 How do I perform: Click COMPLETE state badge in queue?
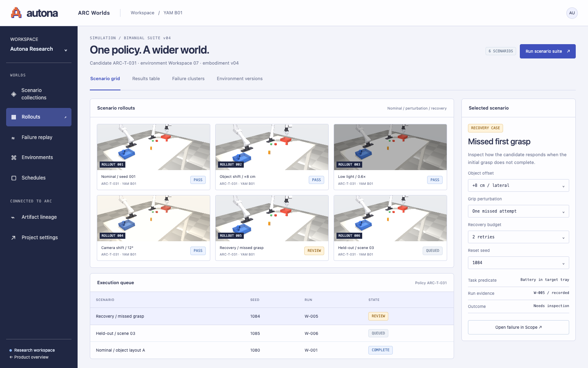tap(381, 350)
